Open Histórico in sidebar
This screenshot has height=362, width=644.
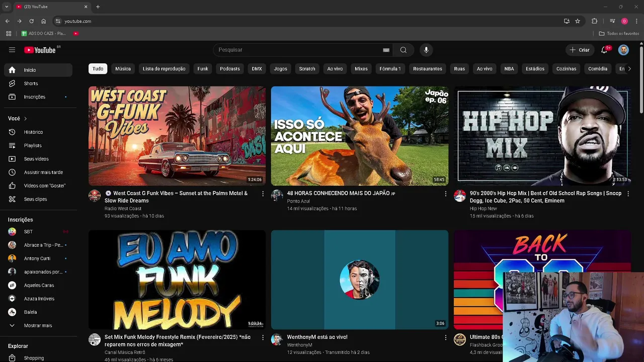coord(38,132)
